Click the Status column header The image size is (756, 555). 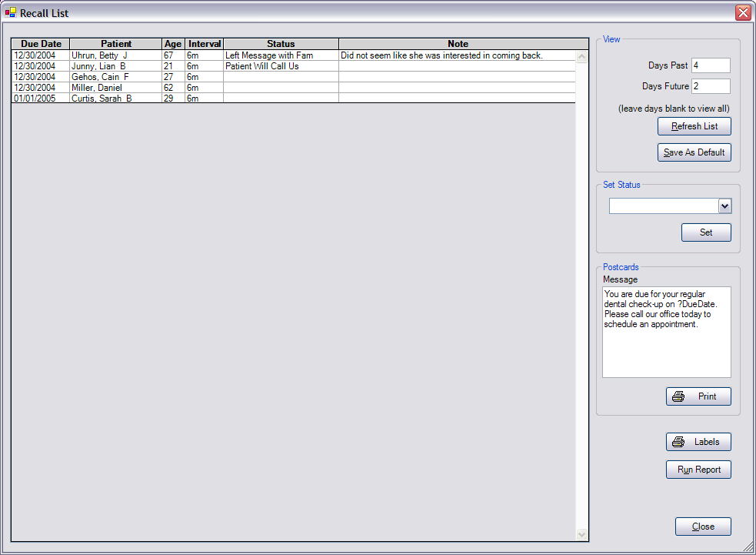281,44
